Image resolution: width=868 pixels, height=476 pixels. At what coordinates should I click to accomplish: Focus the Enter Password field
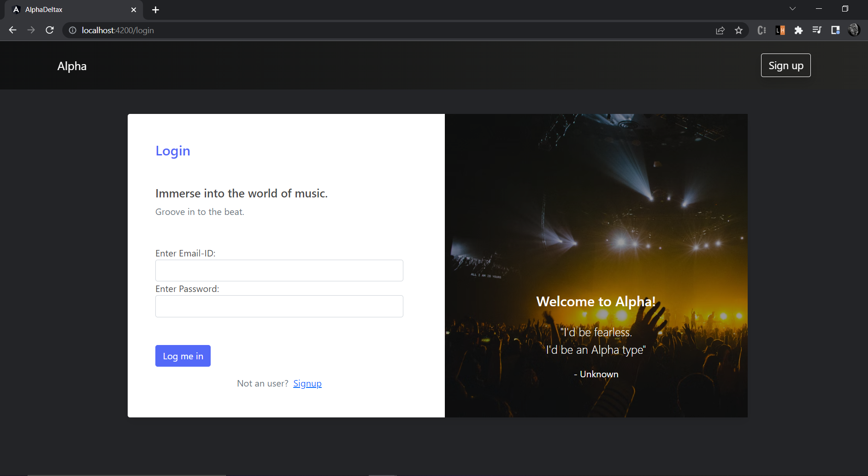point(279,306)
